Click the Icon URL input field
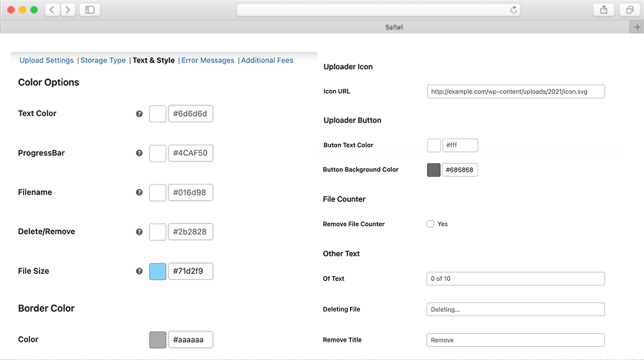 516,92
